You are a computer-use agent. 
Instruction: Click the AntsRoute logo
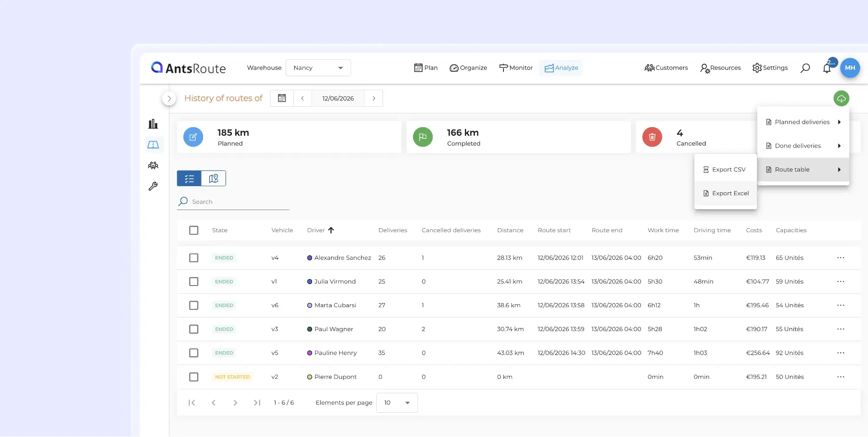188,68
